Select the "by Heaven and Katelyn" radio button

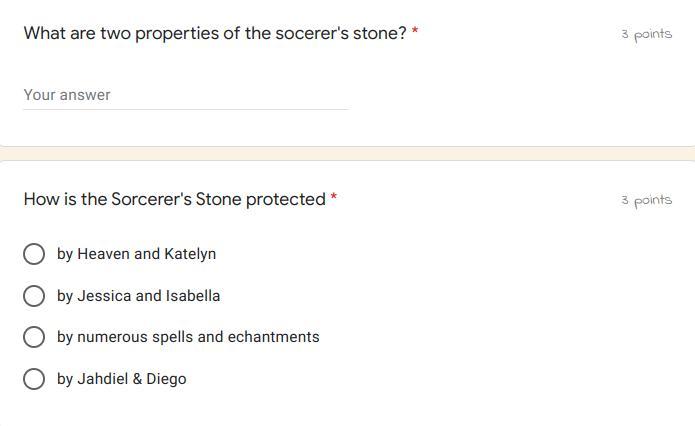(34, 254)
